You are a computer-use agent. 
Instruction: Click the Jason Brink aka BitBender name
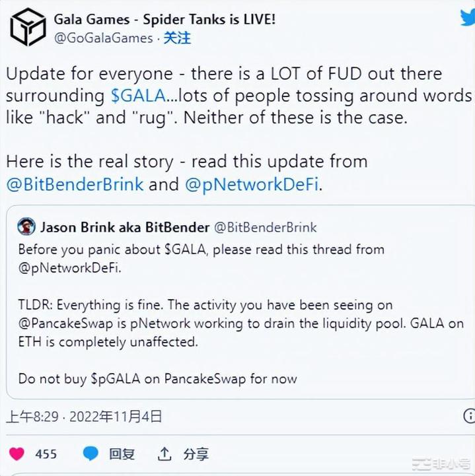coord(125,228)
